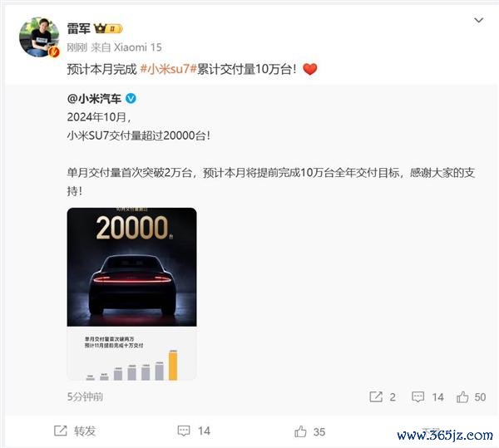499x448 pixels.
Task: Click the crown membership badge next to 雷军
Action: 108,28
